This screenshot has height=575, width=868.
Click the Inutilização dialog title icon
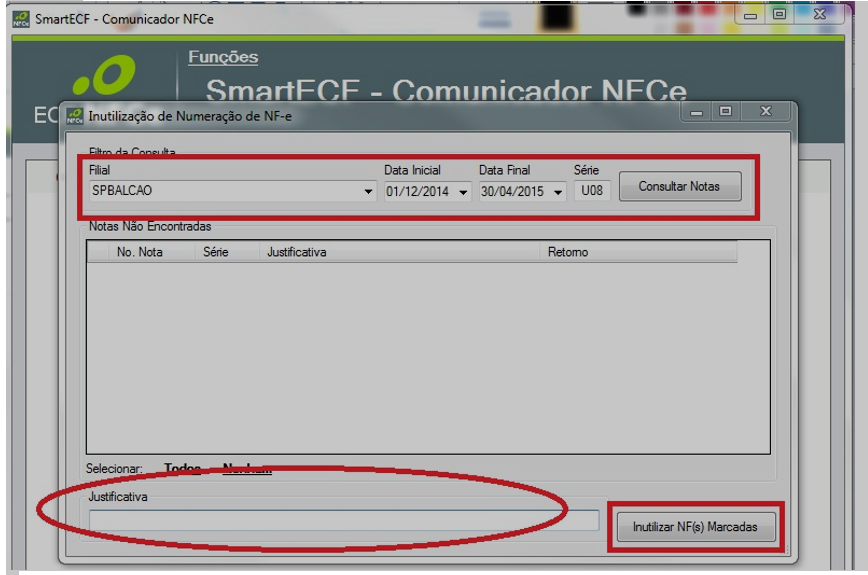(75, 116)
